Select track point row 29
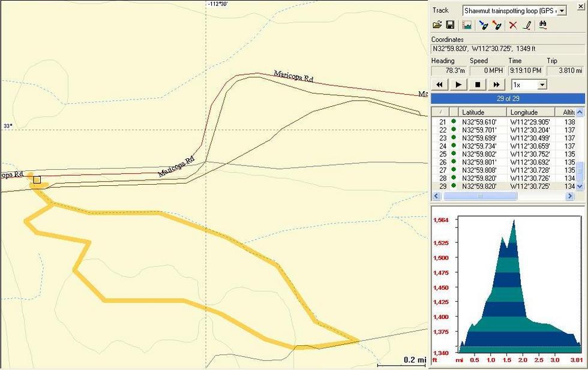This screenshot has width=588, height=370. (x=503, y=186)
